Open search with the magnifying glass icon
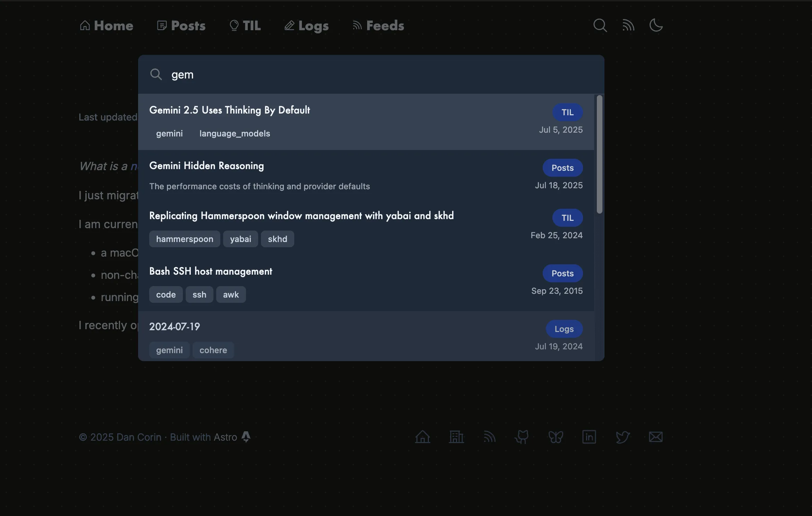 pyautogui.click(x=600, y=26)
